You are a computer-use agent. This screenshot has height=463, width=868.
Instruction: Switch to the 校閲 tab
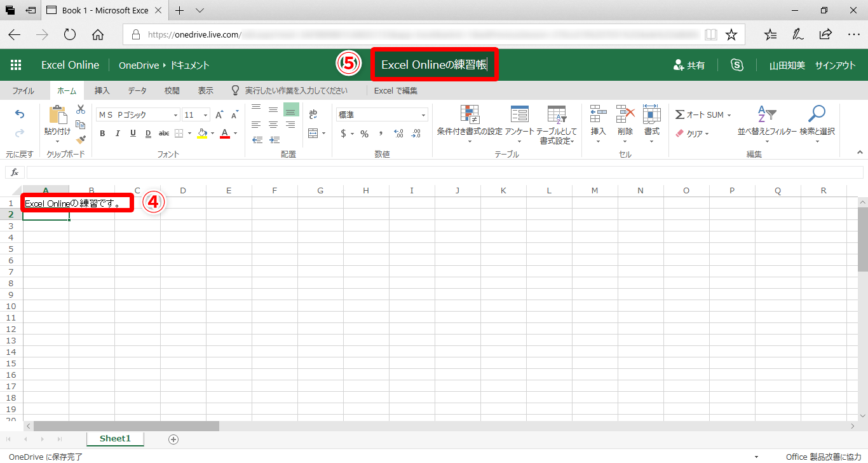pyautogui.click(x=172, y=91)
